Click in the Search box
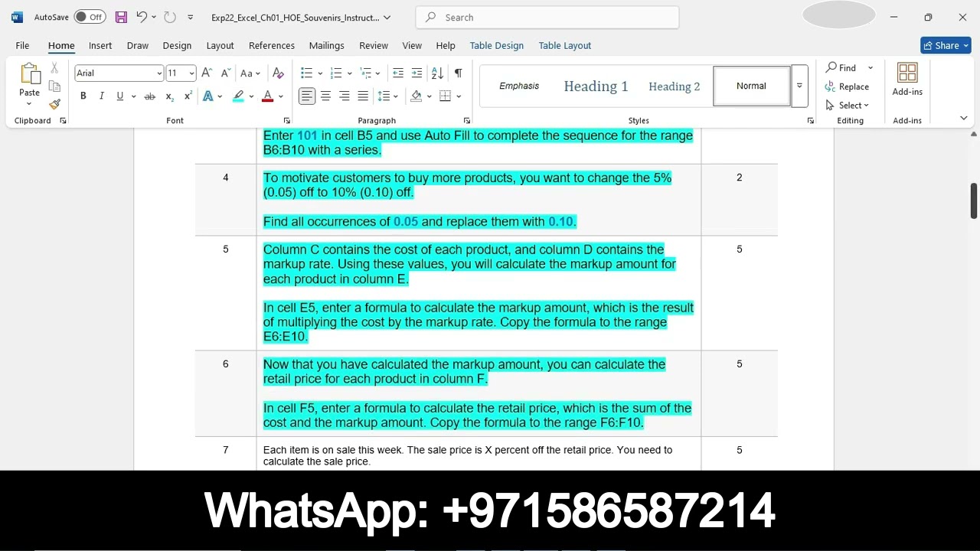This screenshot has width=980, height=551. [x=547, y=17]
